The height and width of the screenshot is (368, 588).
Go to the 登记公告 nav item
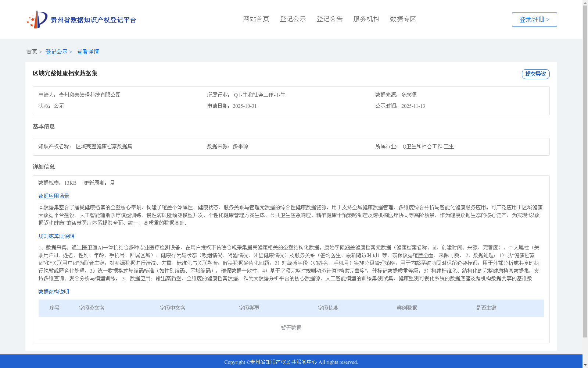coord(330,19)
